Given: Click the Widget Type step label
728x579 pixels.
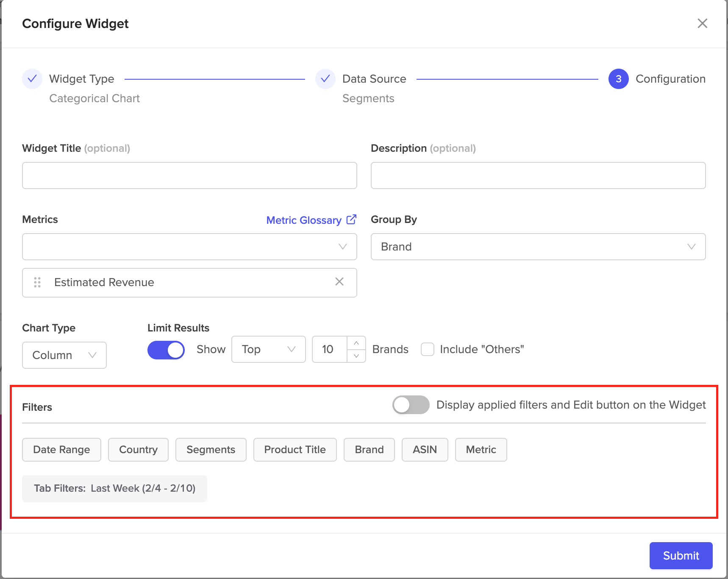Looking at the screenshot, I should pyautogui.click(x=82, y=79).
